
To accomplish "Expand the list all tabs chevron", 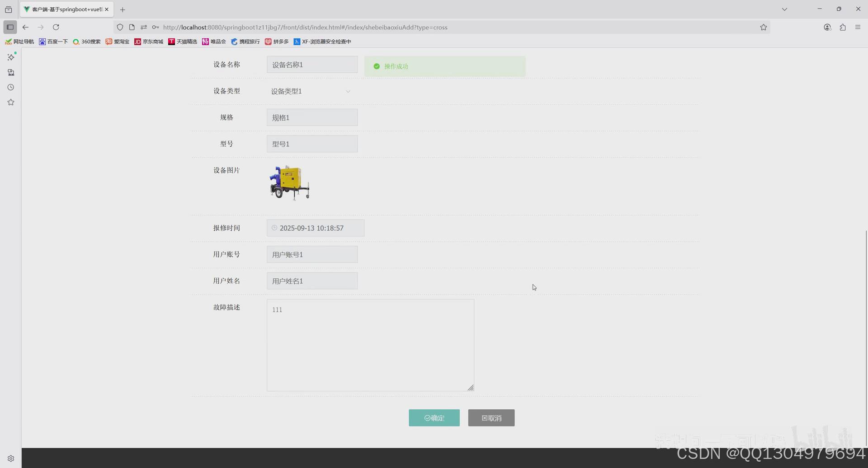I will coord(784,9).
